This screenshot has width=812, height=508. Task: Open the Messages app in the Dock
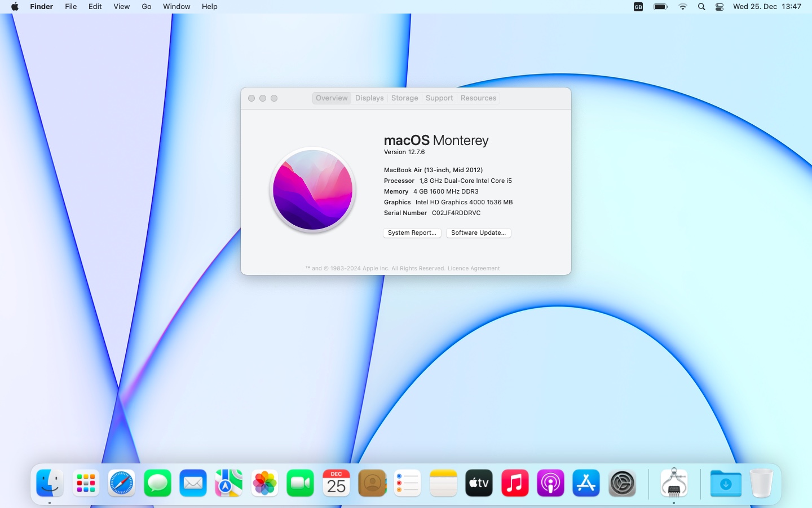157,483
